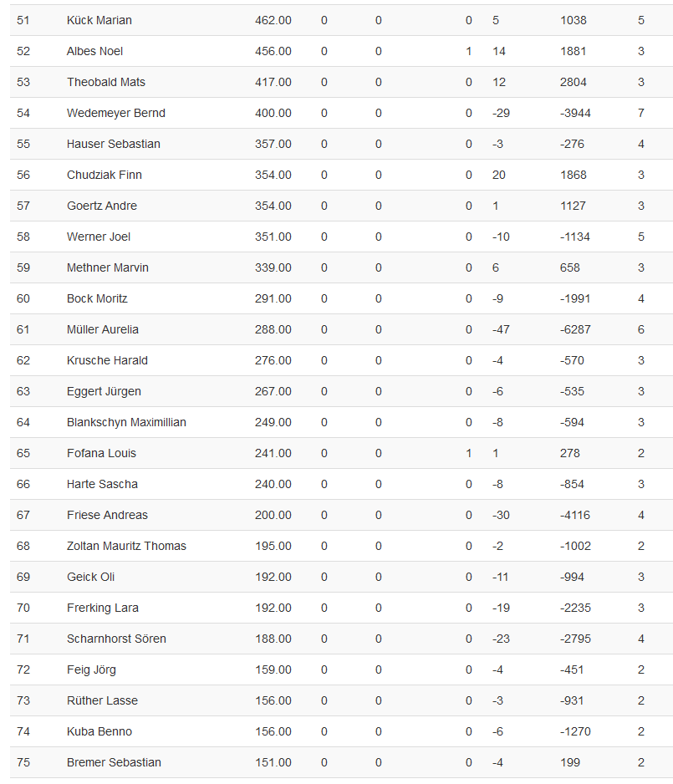Click the name Kück Marian
The image size is (673, 784).
click(x=99, y=20)
